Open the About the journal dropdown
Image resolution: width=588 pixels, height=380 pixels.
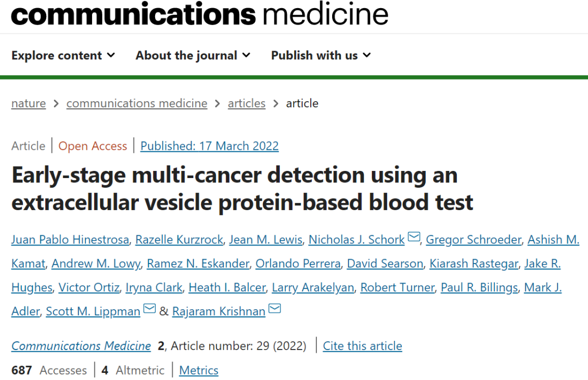(x=193, y=56)
